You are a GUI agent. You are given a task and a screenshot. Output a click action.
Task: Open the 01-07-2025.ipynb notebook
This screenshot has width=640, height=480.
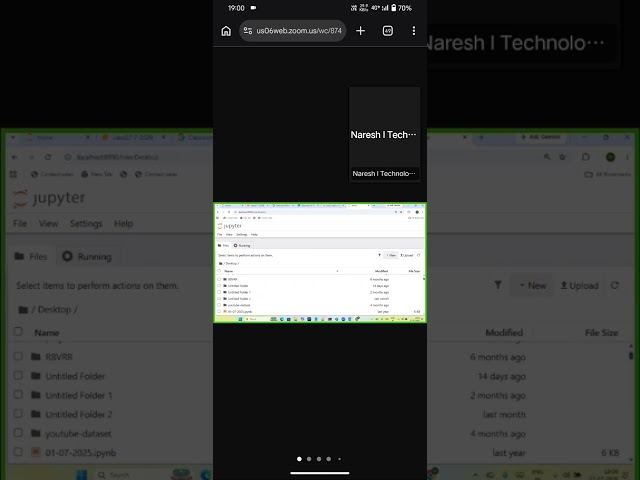point(80,453)
